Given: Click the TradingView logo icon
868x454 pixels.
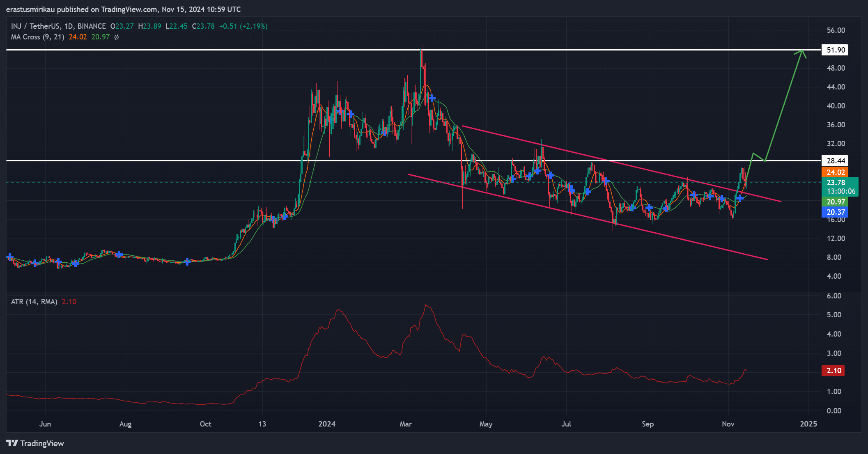Looking at the screenshot, I should [x=12, y=443].
